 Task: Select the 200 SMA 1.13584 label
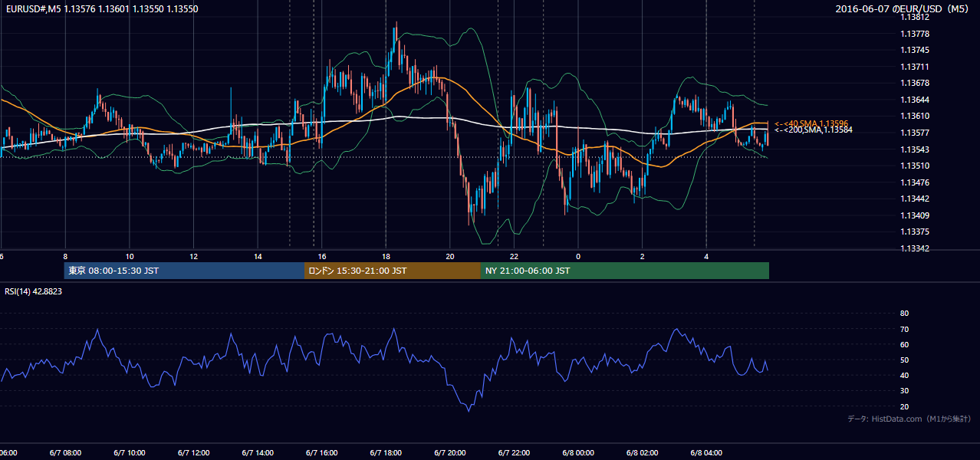coord(814,130)
